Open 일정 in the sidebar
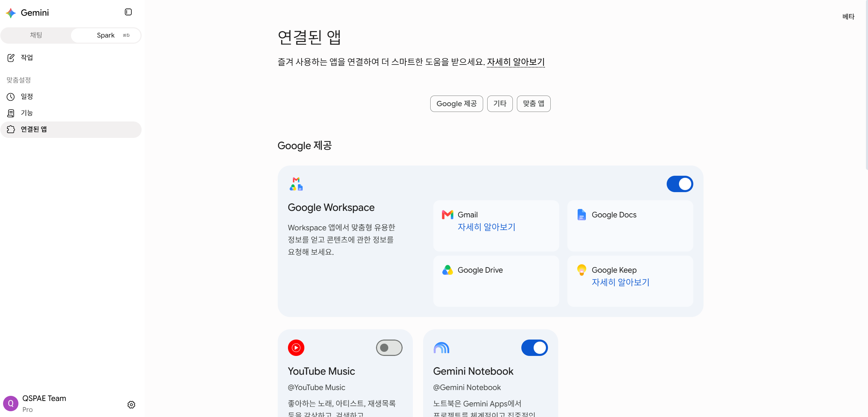This screenshot has width=868, height=417. click(x=71, y=97)
